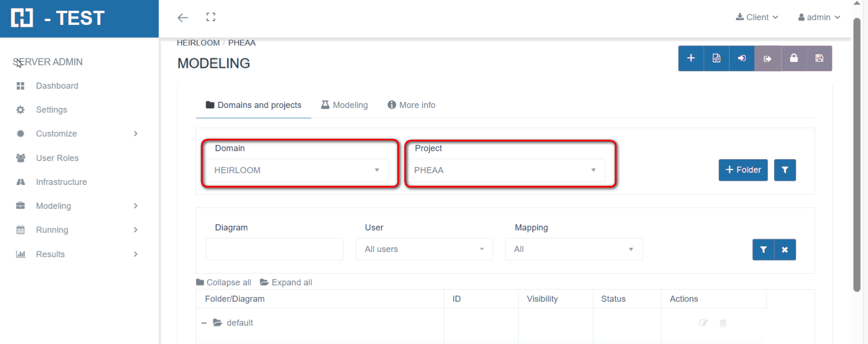Image resolution: width=868 pixels, height=344 pixels.
Task: Open the admin user menu
Action: coord(819,17)
